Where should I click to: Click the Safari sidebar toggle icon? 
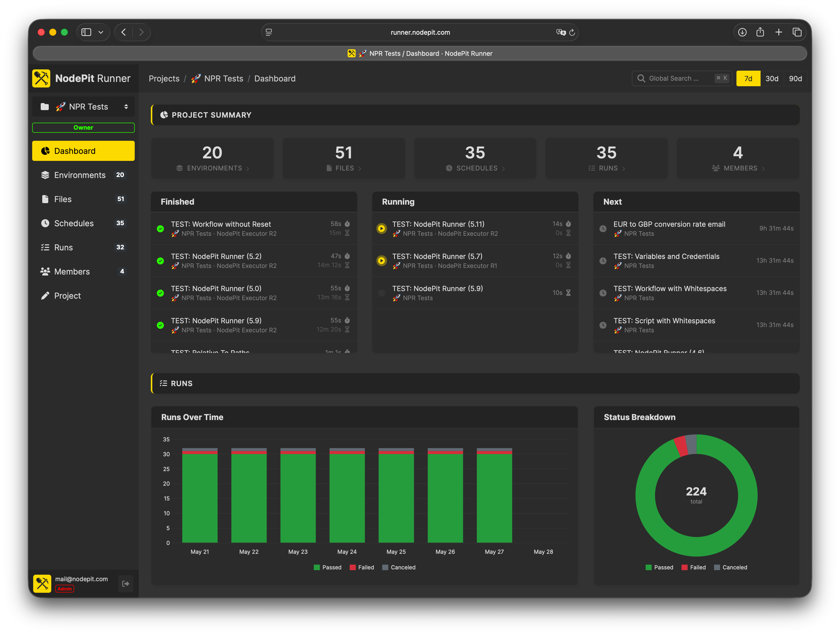coord(86,32)
